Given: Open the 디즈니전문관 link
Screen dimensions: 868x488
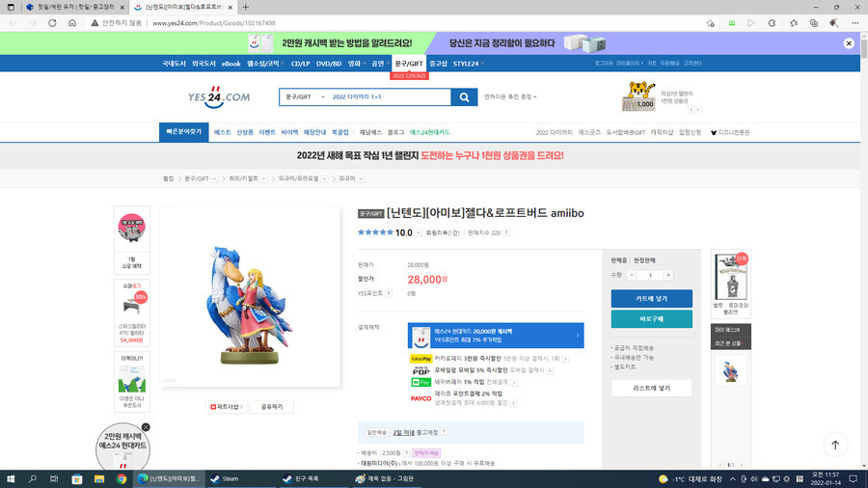Looking at the screenshot, I should [730, 133].
